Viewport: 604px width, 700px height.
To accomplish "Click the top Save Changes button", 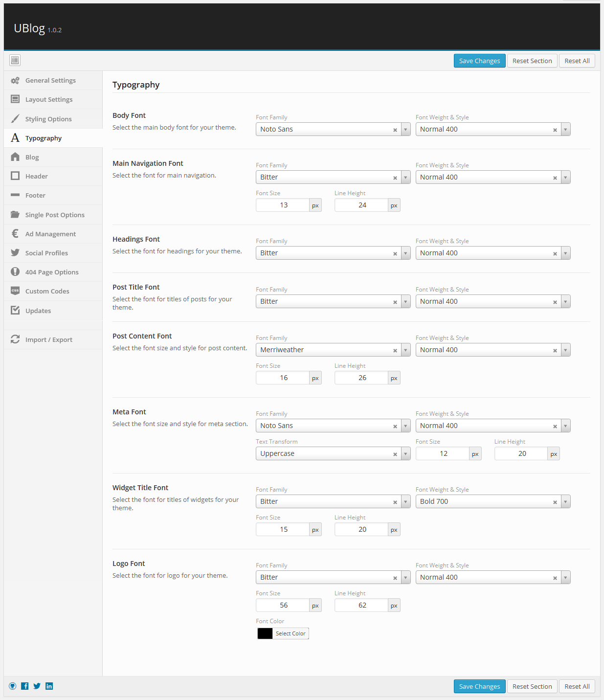I will 479,61.
